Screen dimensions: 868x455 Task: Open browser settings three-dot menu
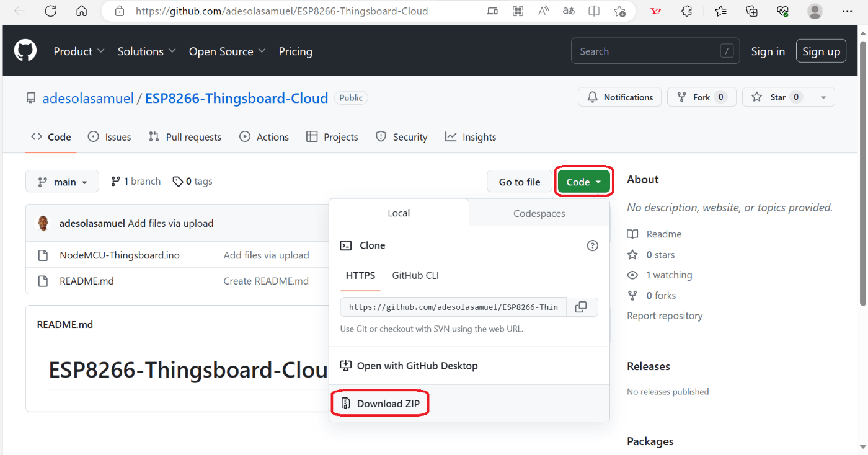tap(847, 11)
